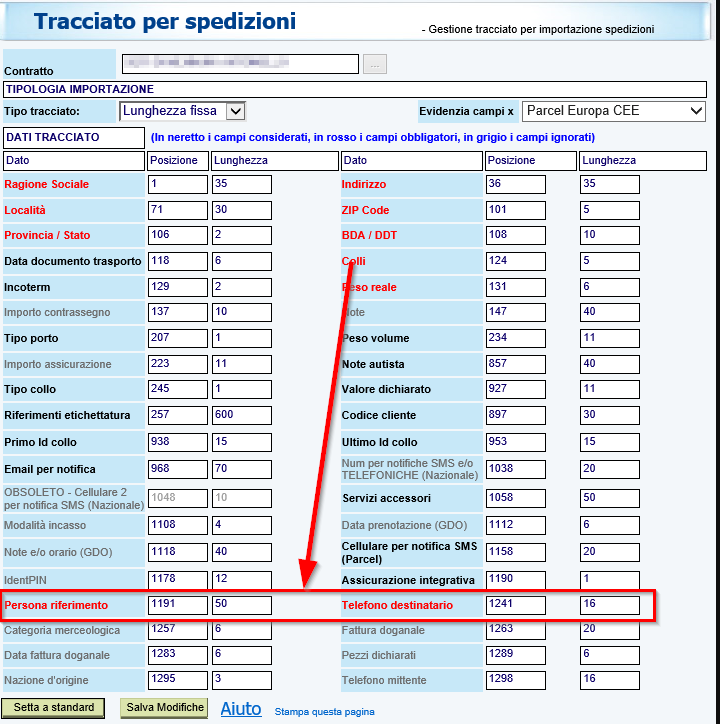The image size is (720, 724).
Task: Click Telefono mittente Posizione field
Action: pyautogui.click(x=515, y=680)
